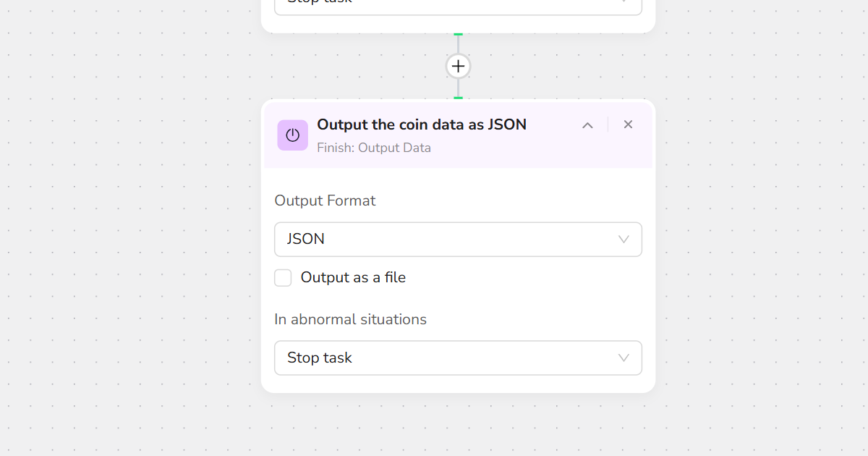Enable the Output as a file checkbox
Screen dimensions: 868x456
[283, 278]
